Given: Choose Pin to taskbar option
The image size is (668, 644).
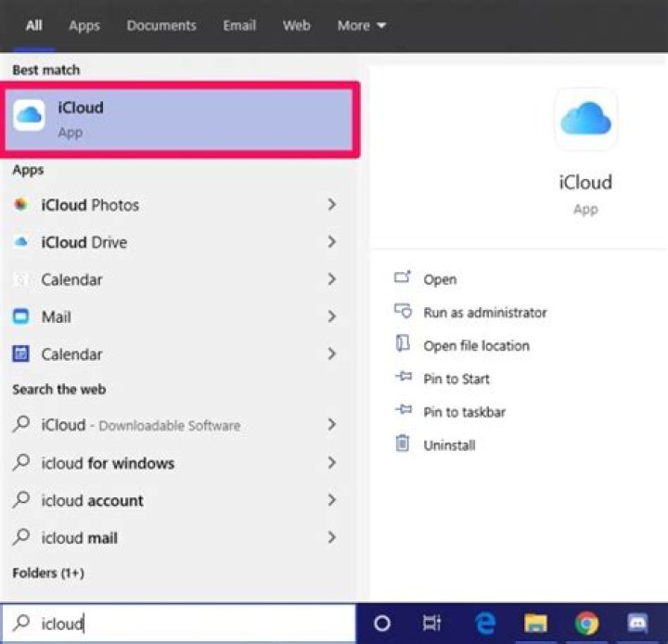Looking at the screenshot, I should (x=464, y=412).
